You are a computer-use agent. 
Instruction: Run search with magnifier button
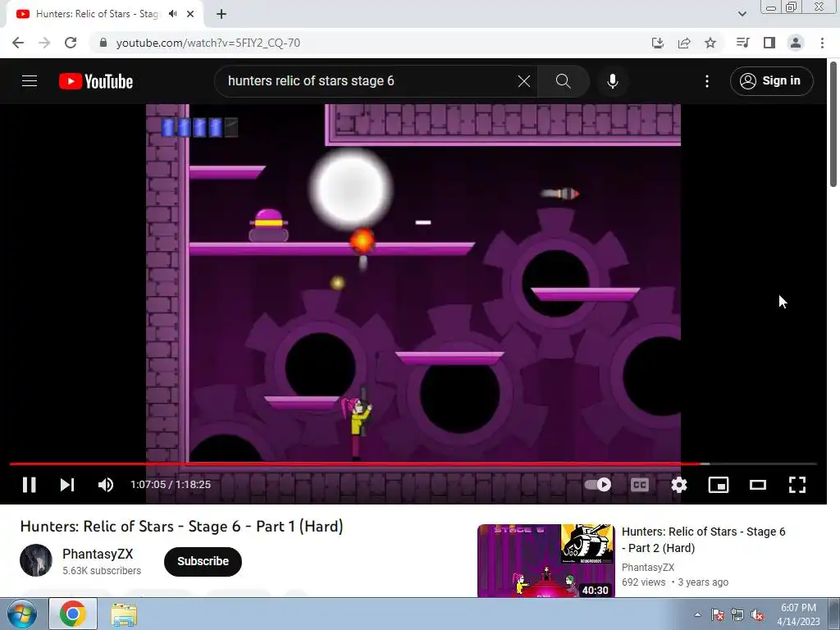pyautogui.click(x=563, y=81)
